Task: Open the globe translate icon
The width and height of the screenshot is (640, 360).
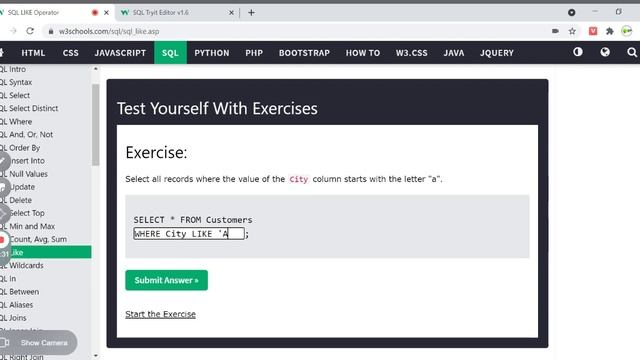Action: (605, 52)
